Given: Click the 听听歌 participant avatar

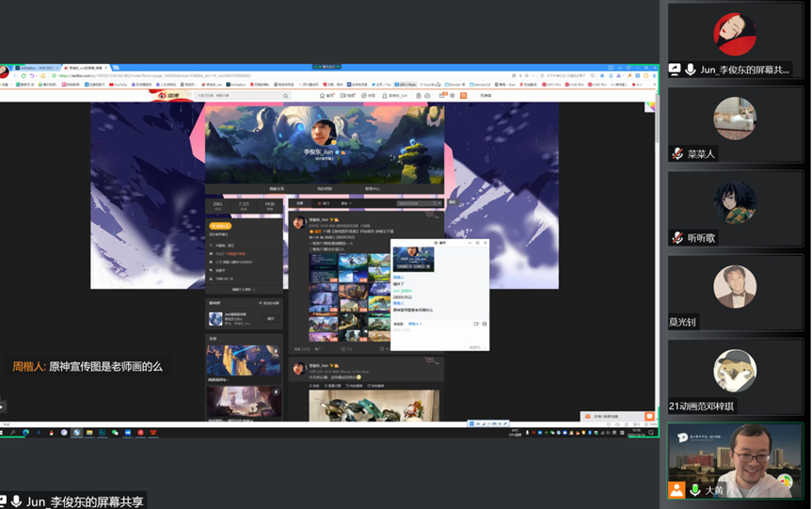Looking at the screenshot, I should 734,202.
